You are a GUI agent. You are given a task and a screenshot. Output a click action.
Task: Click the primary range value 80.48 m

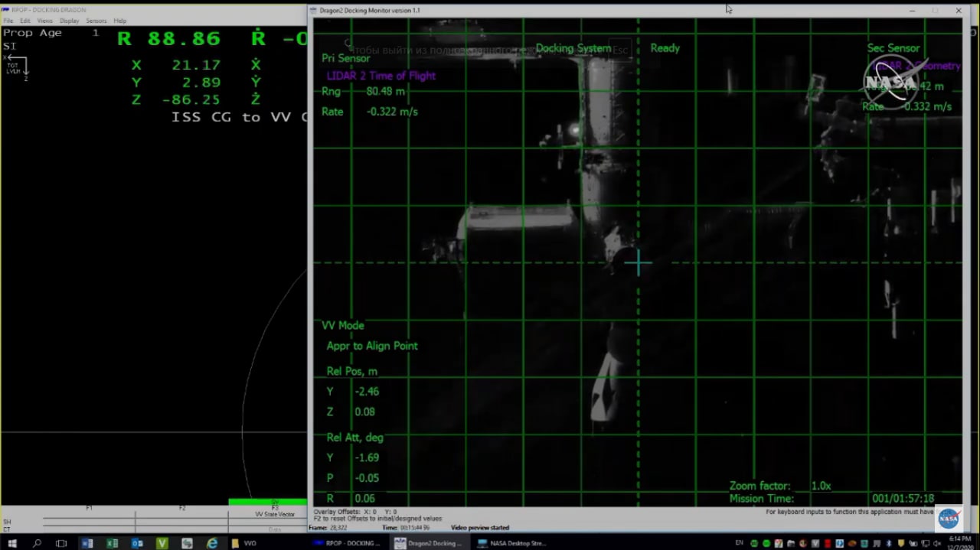tap(386, 91)
